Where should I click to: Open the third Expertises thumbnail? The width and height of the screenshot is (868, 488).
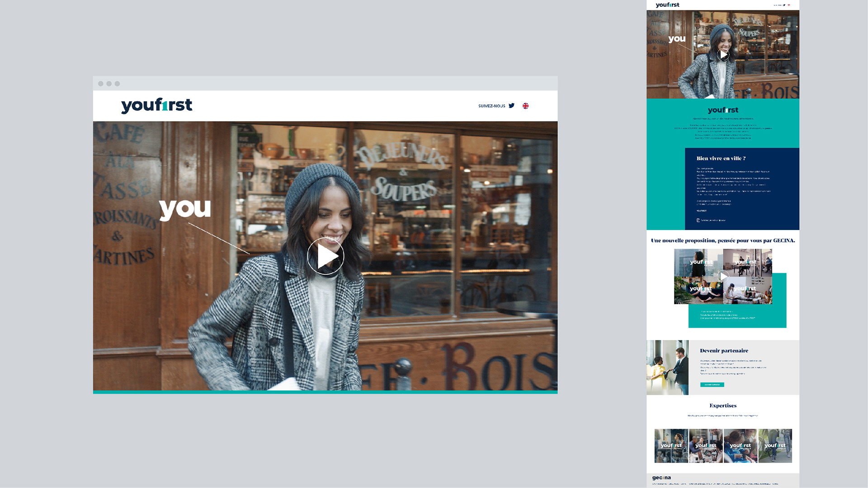click(741, 446)
